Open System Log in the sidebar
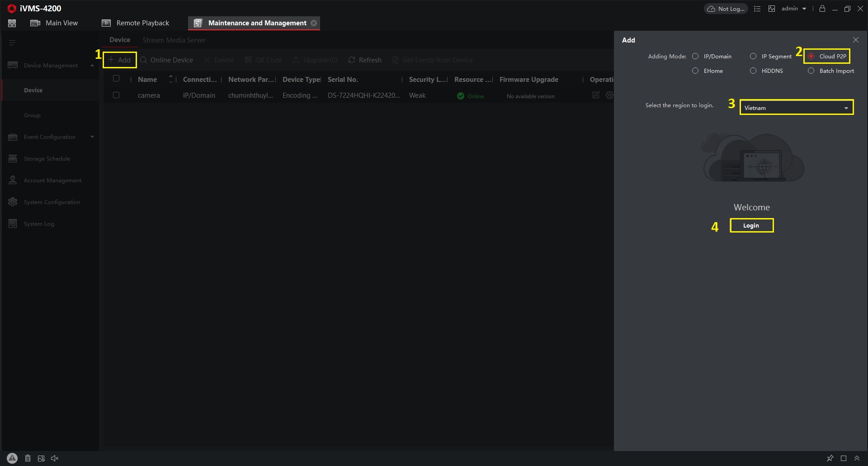The width and height of the screenshot is (868, 466). pos(39,224)
